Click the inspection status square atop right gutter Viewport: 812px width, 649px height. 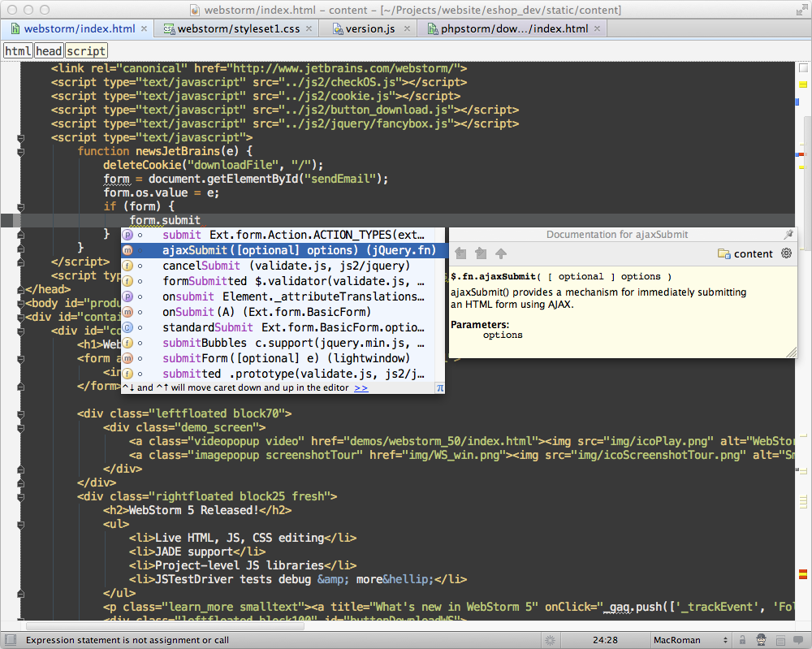click(803, 68)
